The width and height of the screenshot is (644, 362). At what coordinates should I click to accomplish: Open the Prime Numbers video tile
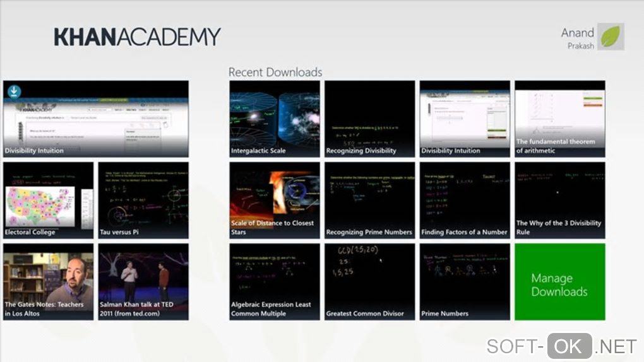point(465,281)
